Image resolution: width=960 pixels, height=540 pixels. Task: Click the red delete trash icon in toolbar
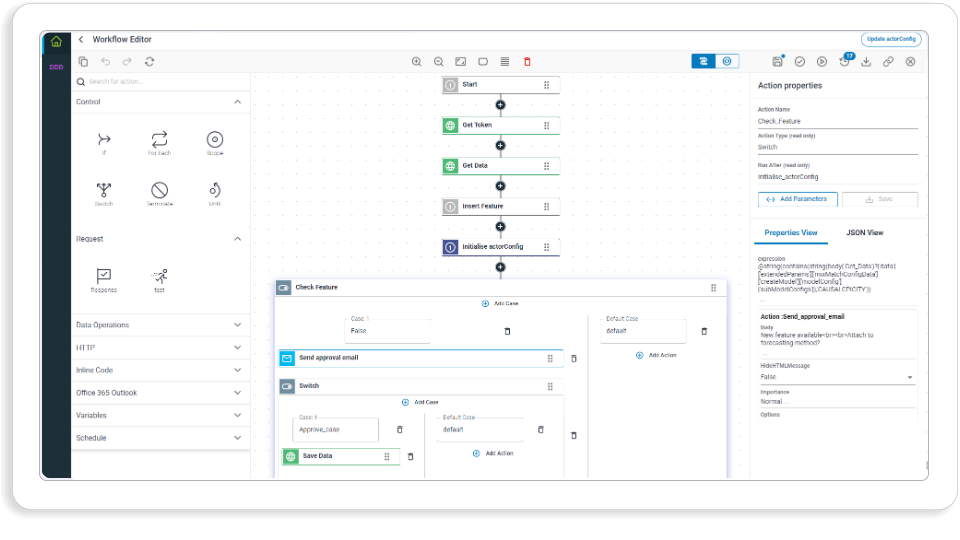pos(527,62)
